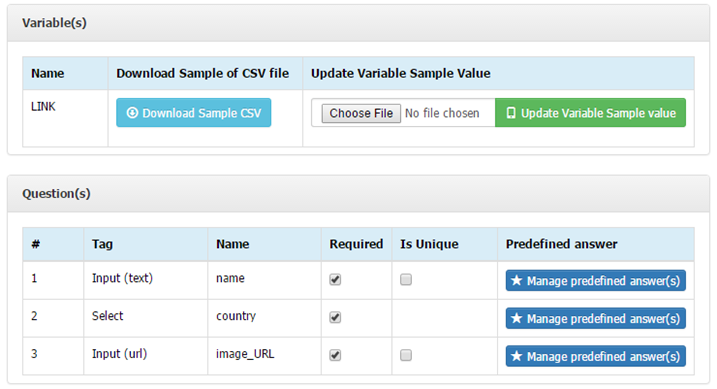The width and height of the screenshot is (717, 389).
Task: Click the No file chosen field
Action: click(442, 113)
